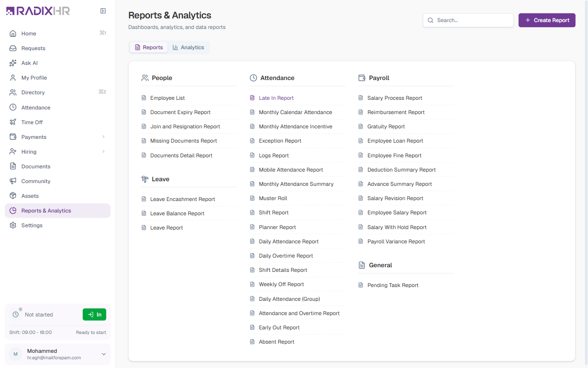The width and height of the screenshot is (588, 368).
Task: Open Monthly Attendance Incentive report
Action: 295,126
